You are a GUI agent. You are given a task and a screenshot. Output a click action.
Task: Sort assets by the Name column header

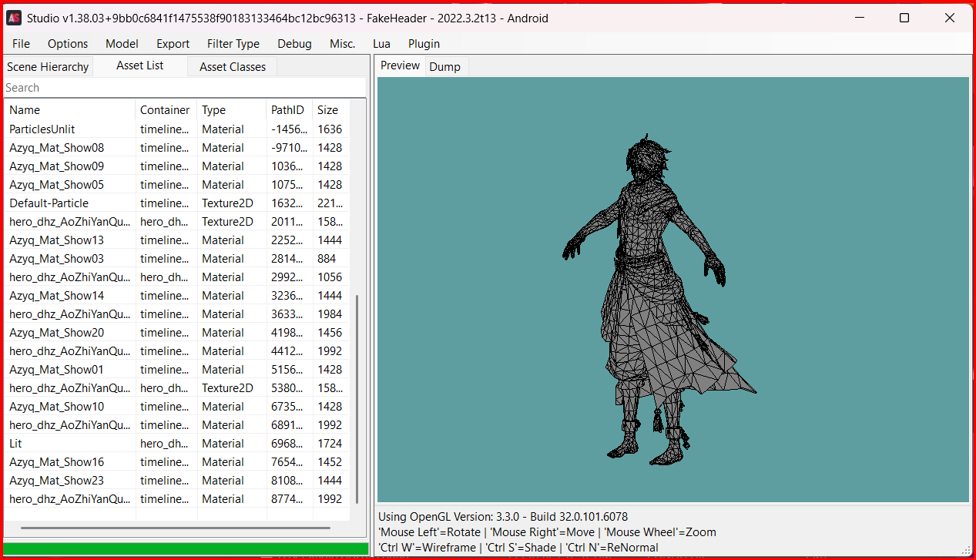point(69,110)
